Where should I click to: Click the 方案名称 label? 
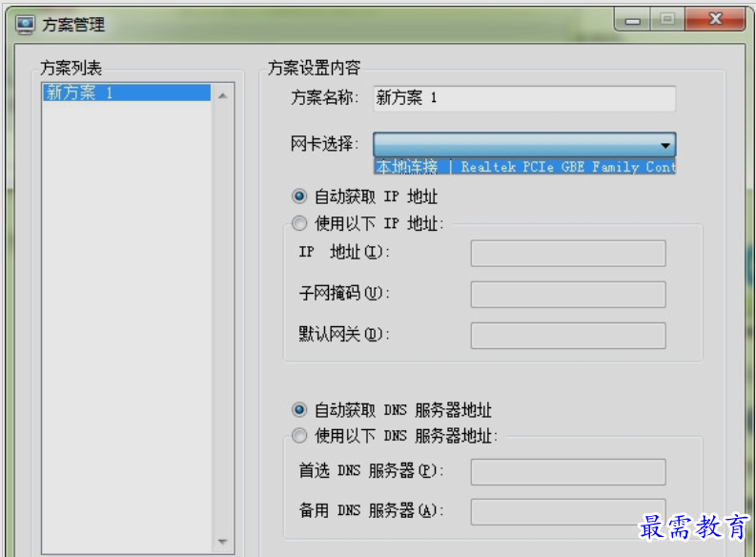point(324,98)
